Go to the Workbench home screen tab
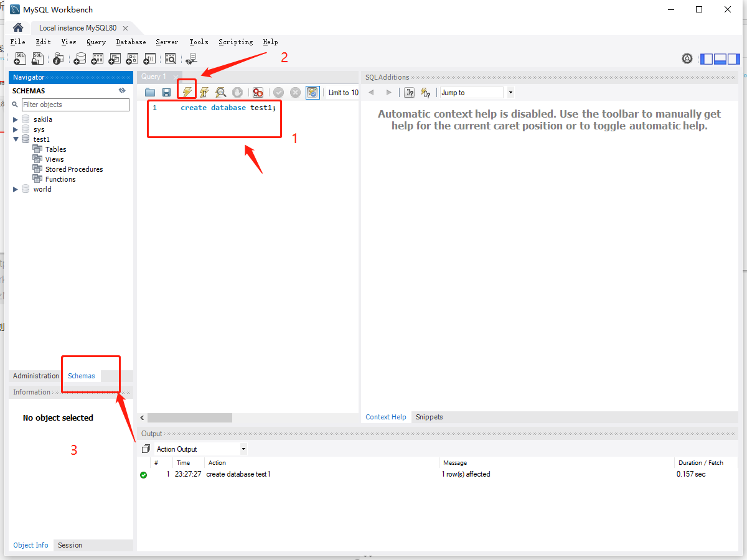The height and width of the screenshot is (560, 747). pos(18,28)
